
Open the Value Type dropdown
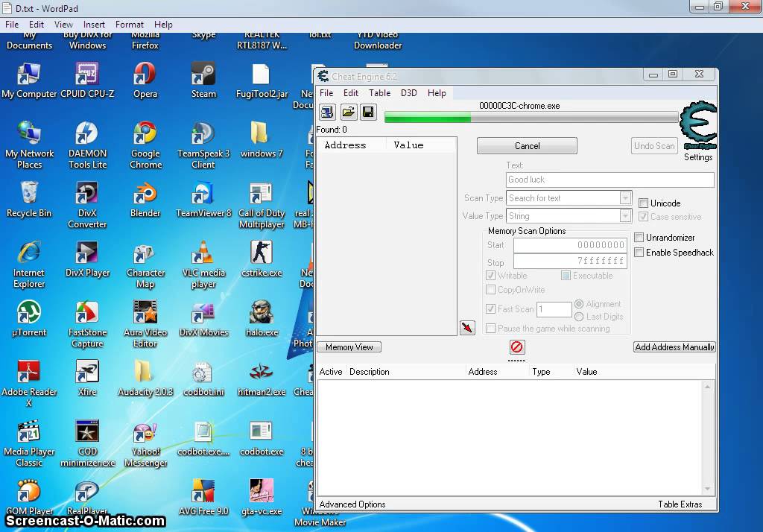tap(625, 215)
